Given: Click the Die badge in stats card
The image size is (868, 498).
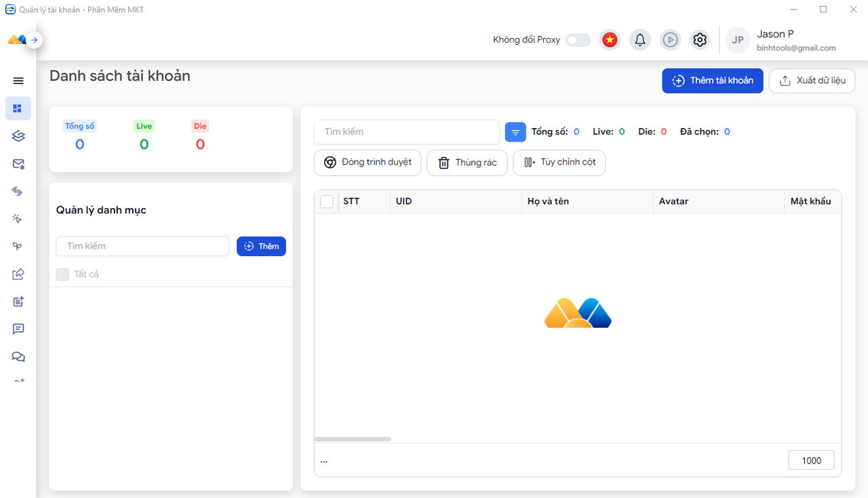Looking at the screenshot, I should tap(200, 126).
